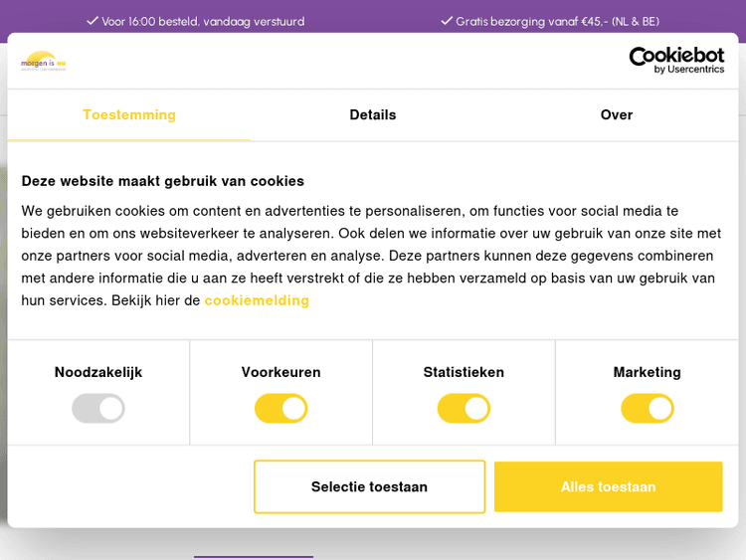Open the cookiemelding link

coord(257,300)
